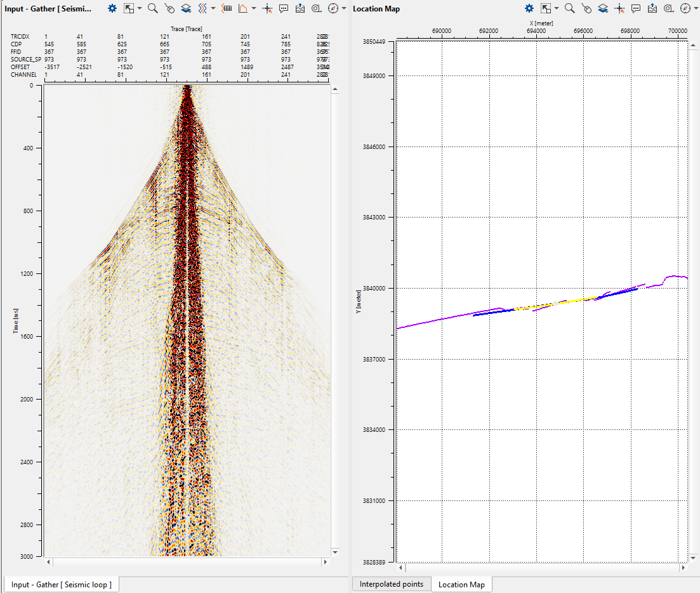The height and width of the screenshot is (593, 700).
Task: Toggle crosshair cursor in Gather toolbar
Action: tap(267, 8)
